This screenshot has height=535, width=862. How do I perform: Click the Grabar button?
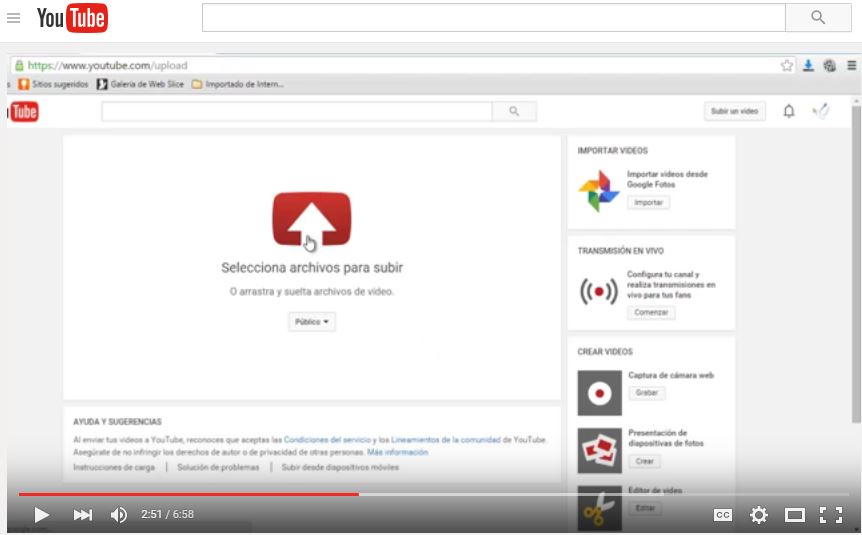(x=647, y=393)
